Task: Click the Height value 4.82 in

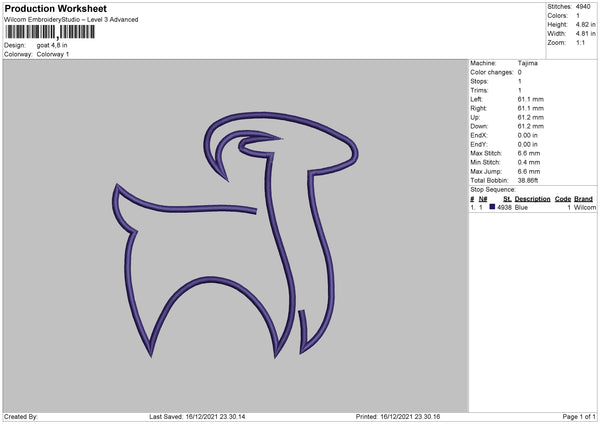Action: 585,24
